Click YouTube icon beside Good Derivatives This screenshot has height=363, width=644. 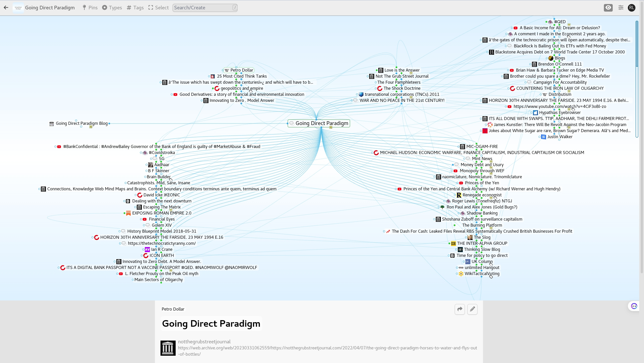[175, 95]
